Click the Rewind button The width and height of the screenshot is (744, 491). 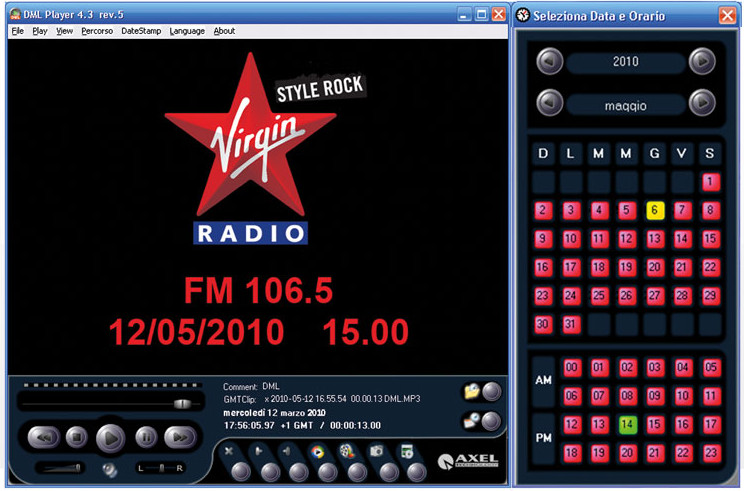(x=42, y=436)
